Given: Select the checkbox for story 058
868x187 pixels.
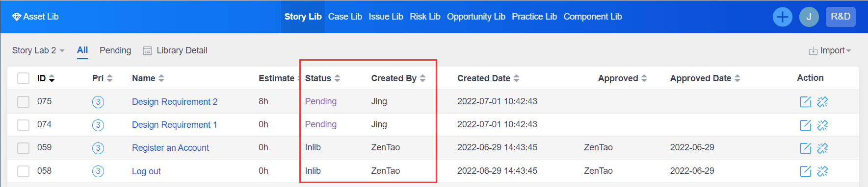Looking at the screenshot, I should [x=23, y=171].
